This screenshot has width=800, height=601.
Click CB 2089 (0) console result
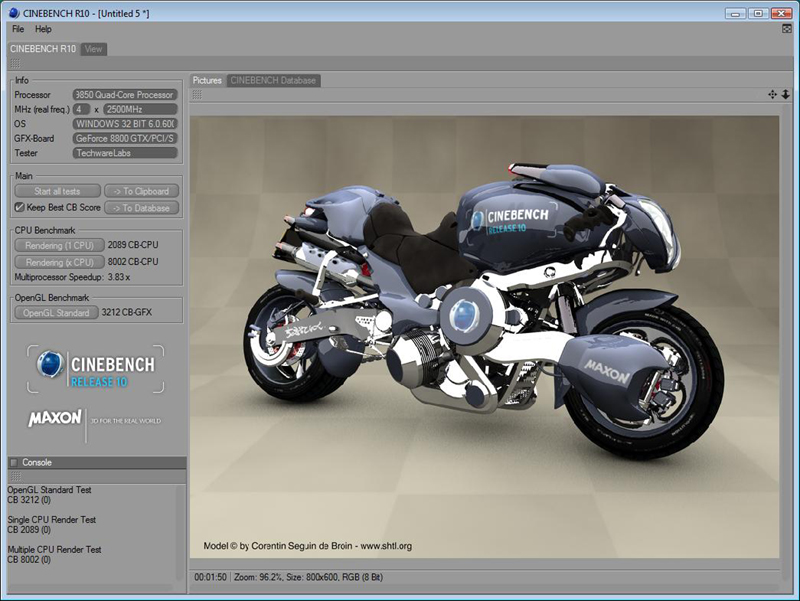(29, 530)
